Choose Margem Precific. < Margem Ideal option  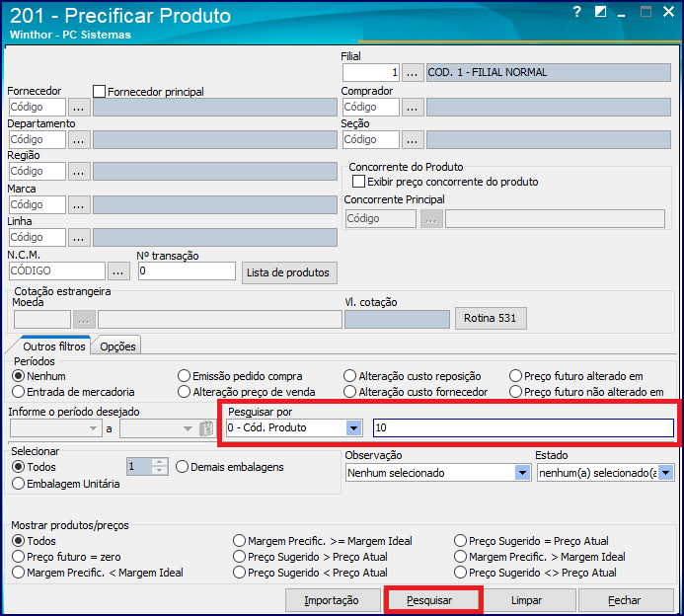[x=19, y=573]
